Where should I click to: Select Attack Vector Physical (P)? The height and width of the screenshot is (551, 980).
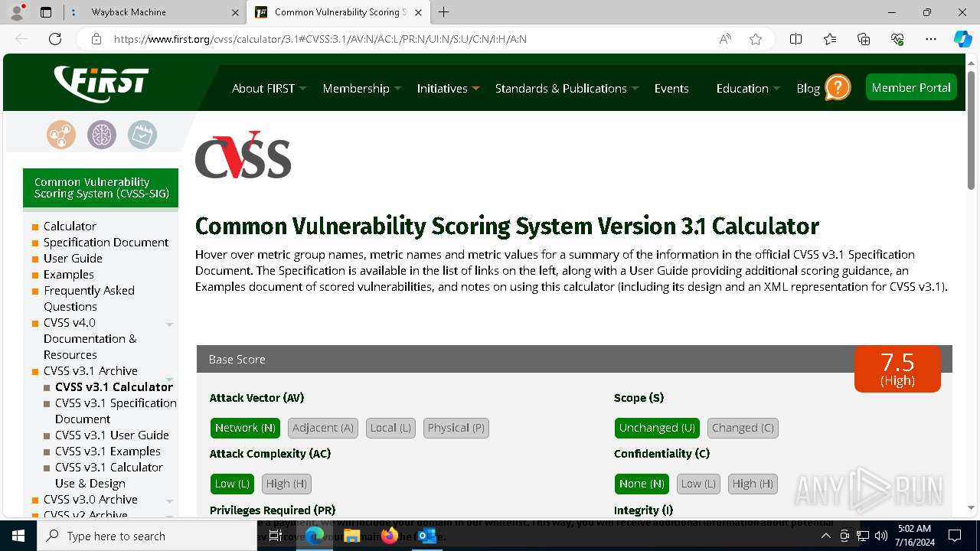pyautogui.click(x=456, y=428)
